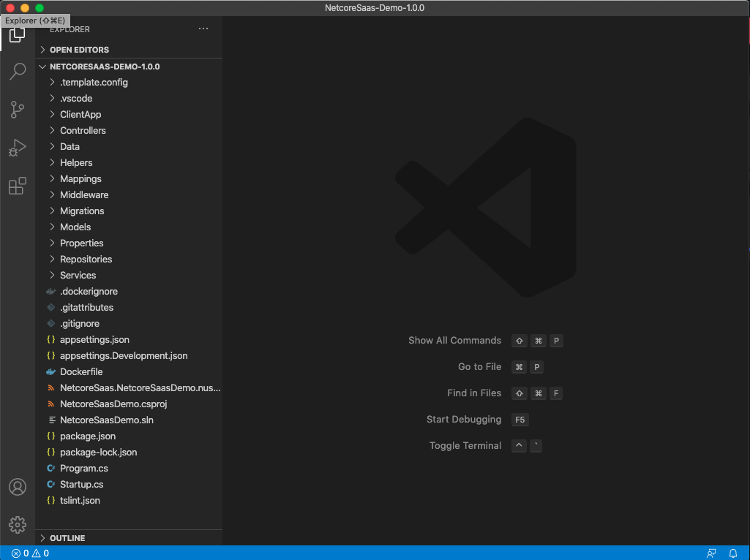This screenshot has height=560, width=750.
Task: Open the Dockerfile
Action: click(81, 372)
